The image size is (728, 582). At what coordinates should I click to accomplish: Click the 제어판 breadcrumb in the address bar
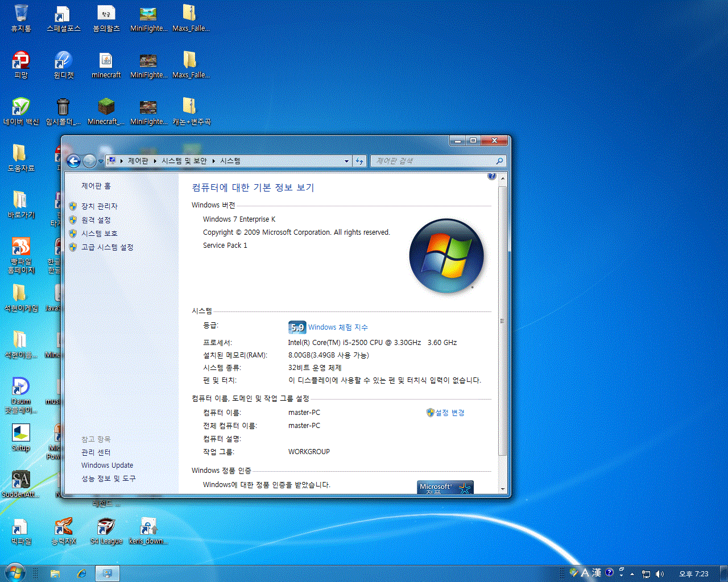pos(138,161)
